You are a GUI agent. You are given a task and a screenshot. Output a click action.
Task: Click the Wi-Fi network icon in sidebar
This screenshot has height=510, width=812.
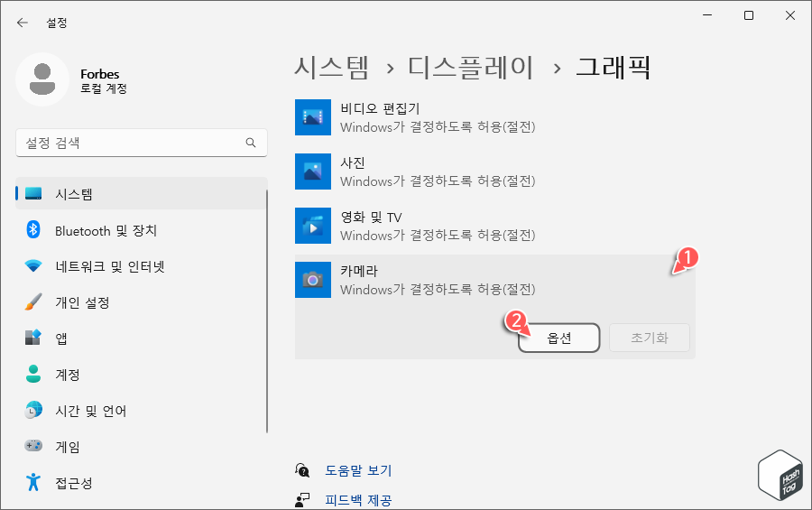click(x=33, y=266)
